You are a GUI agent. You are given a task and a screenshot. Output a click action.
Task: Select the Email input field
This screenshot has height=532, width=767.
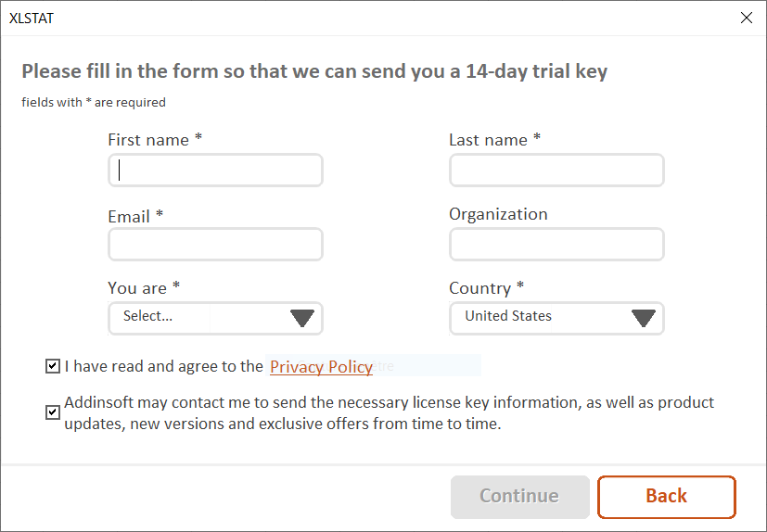(x=215, y=245)
